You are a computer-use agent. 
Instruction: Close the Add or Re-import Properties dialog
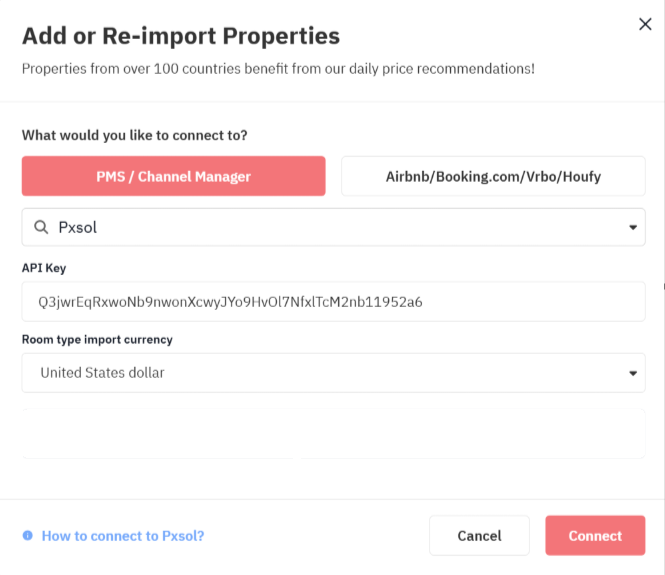(645, 25)
